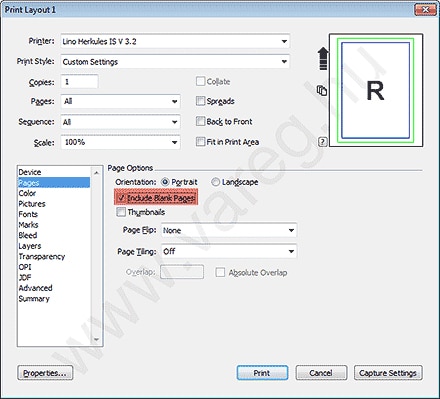Select Pages in the pane list
Screen dimensions: 440x399
(x=54, y=183)
